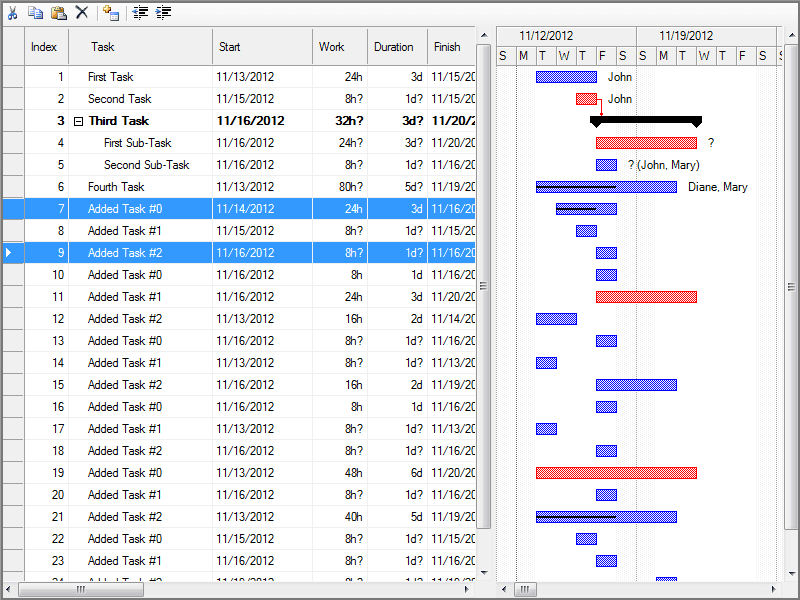800x600 pixels.
Task: Select the First Sub-Task cell
Action: click(x=140, y=143)
